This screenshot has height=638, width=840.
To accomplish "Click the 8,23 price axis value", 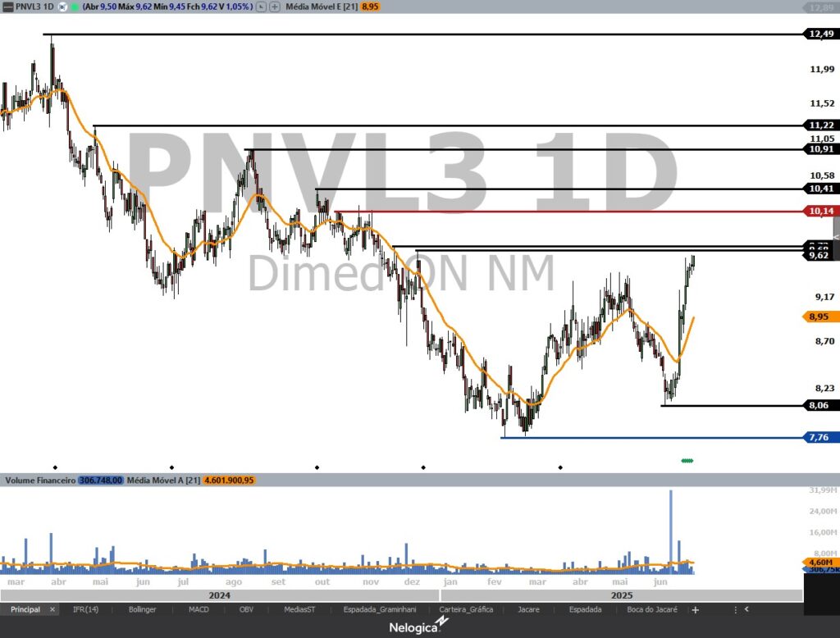I will click(824, 389).
